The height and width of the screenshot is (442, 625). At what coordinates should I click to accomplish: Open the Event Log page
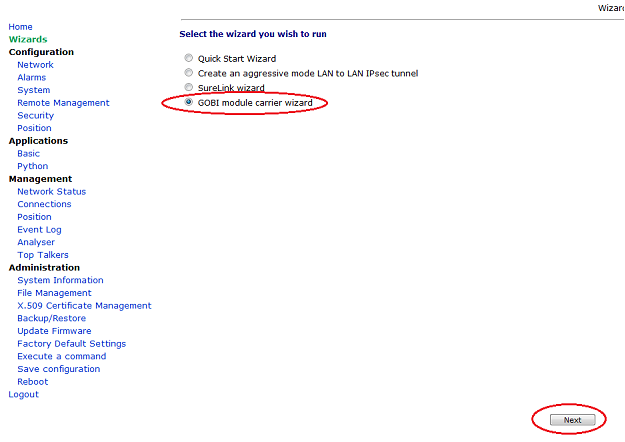pyautogui.click(x=39, y=230)
